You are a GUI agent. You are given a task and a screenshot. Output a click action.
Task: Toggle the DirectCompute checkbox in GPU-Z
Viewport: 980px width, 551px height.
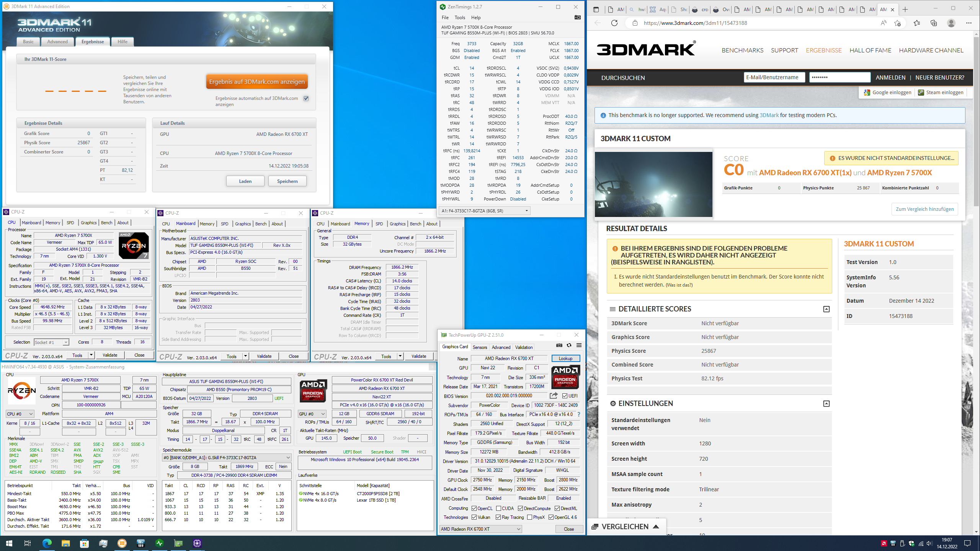520,508
